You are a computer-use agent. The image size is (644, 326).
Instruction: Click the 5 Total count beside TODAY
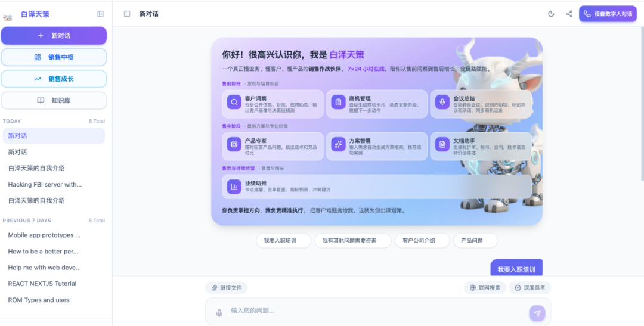[97, 121]
